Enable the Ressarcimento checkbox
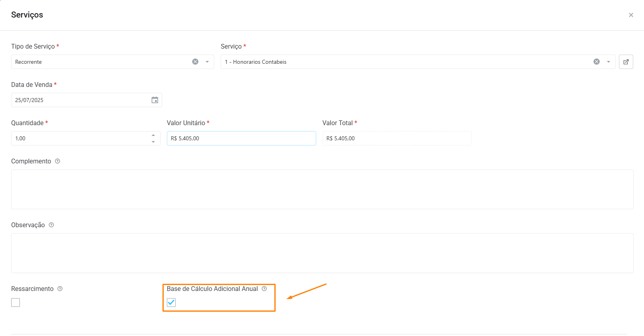This screenshot has width=644, height=336. pyautogui.click(x=16, y=303)
